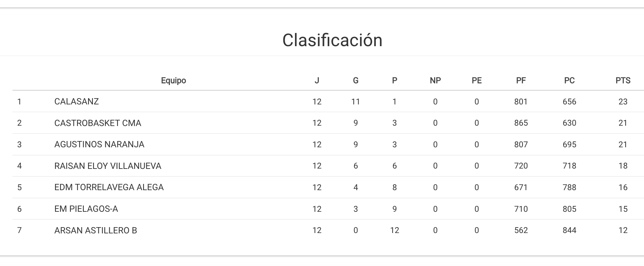Click the EDM TORRELAVEGA ALEGA team name
Image resolution: width=644 pixels, height=266 pixels.
[109, 187]
